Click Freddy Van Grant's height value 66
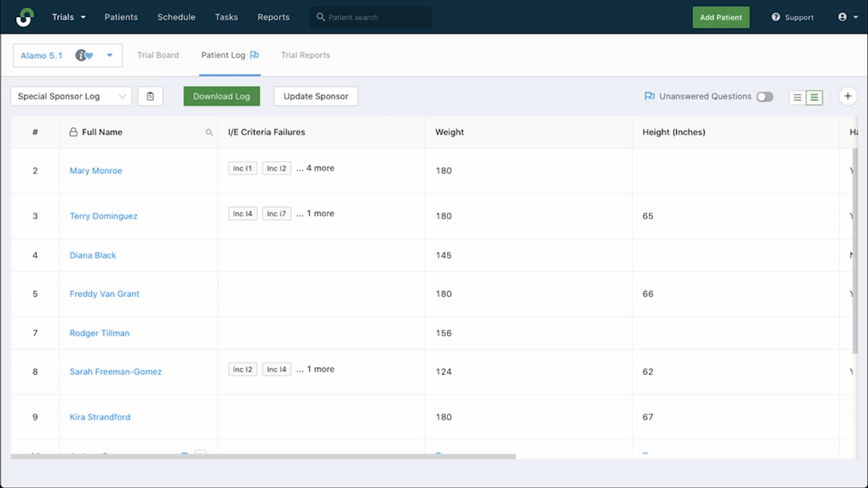The image size is (868, 488). pos(647,294)
